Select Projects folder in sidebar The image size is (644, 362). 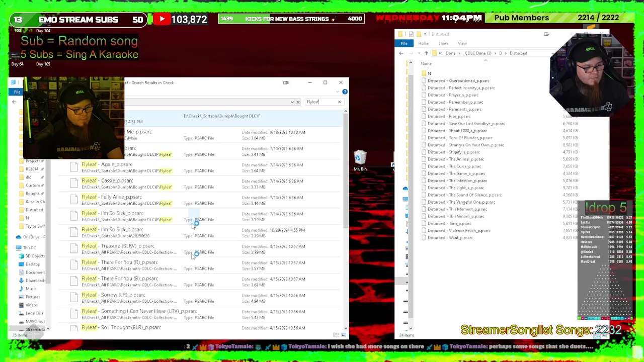click(33, 161)
